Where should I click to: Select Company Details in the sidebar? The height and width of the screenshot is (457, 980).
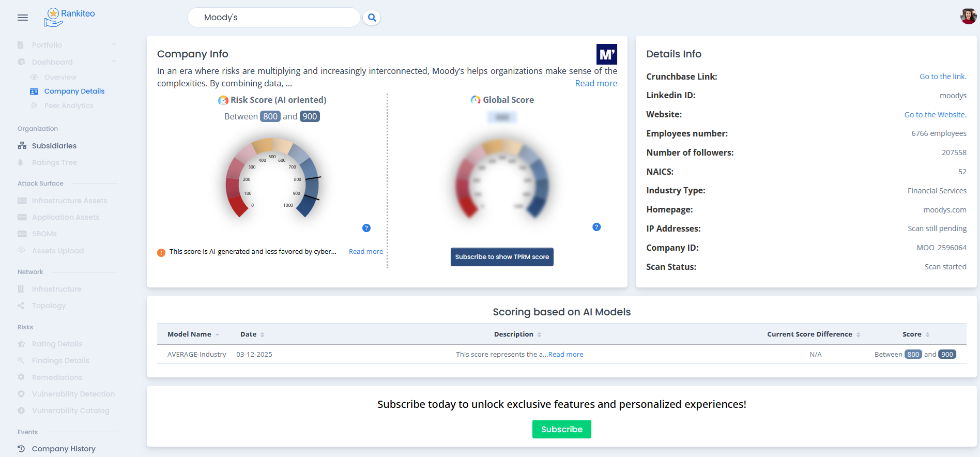pyautogui.click(x=74, y=92)
